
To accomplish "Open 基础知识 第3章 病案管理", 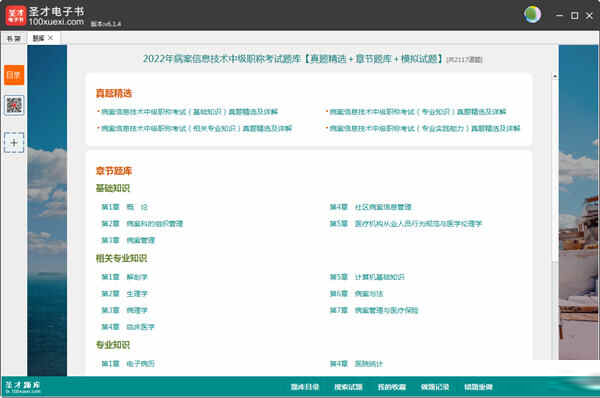I will point(128,240).
